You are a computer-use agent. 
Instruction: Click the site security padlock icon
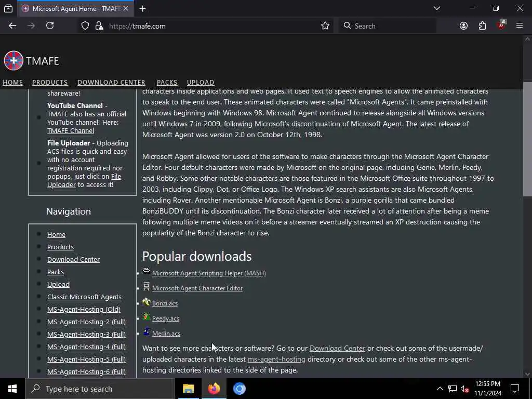click(99, 26)
